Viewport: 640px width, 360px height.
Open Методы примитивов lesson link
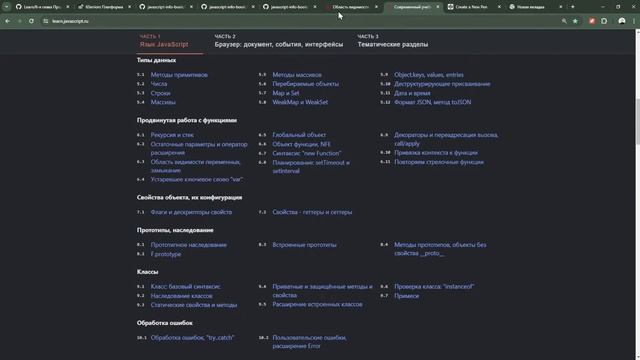[179, 75]
